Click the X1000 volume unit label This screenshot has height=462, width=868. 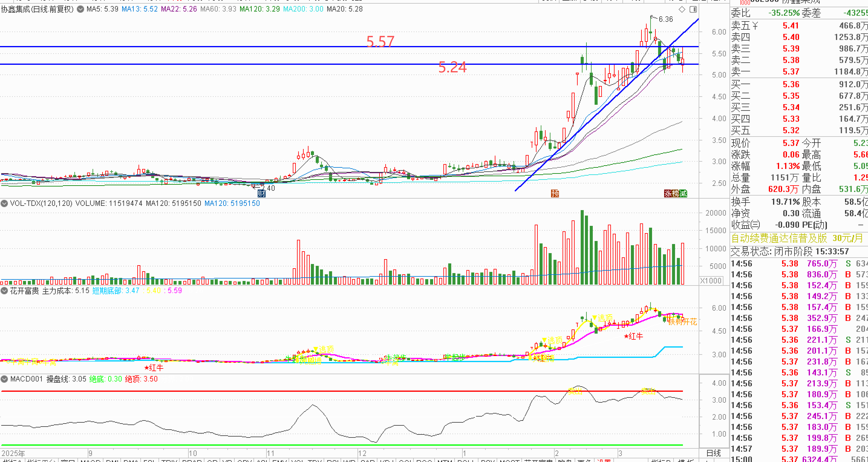click(x=711, y=281)
